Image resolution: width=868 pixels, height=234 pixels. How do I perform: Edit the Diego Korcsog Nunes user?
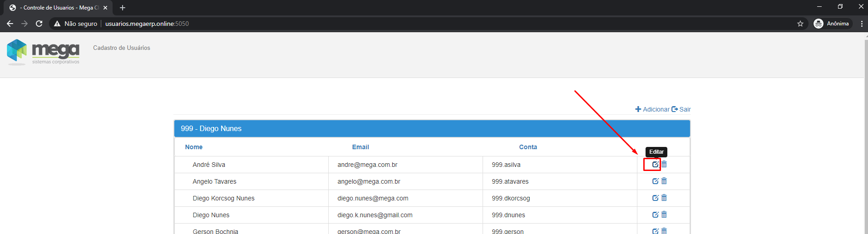click(655, 198)
